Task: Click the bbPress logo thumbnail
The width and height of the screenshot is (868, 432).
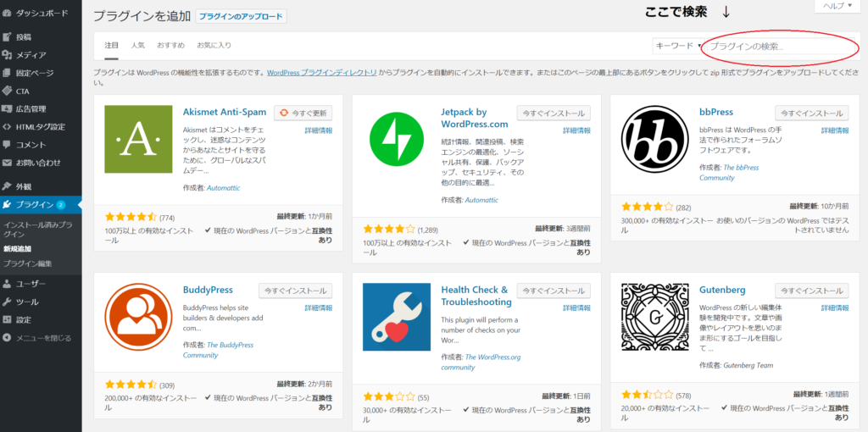Action: 655,139
